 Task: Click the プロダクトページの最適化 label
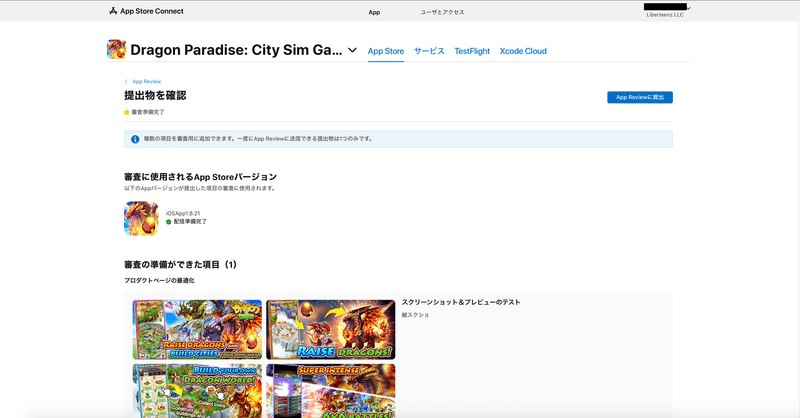click(x=159, y=281)
